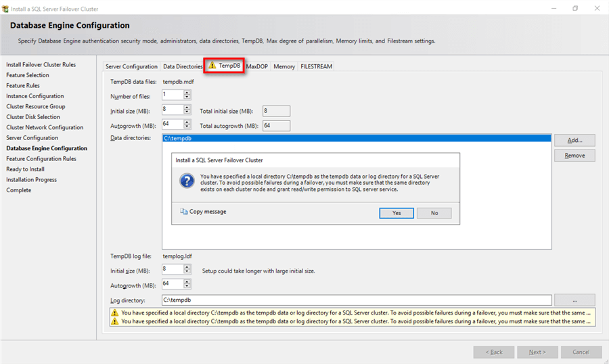Click the Total autogrowth (MB) field
Image resolution: width=609 pixels, height=364 pixels.
coord(276,125)
